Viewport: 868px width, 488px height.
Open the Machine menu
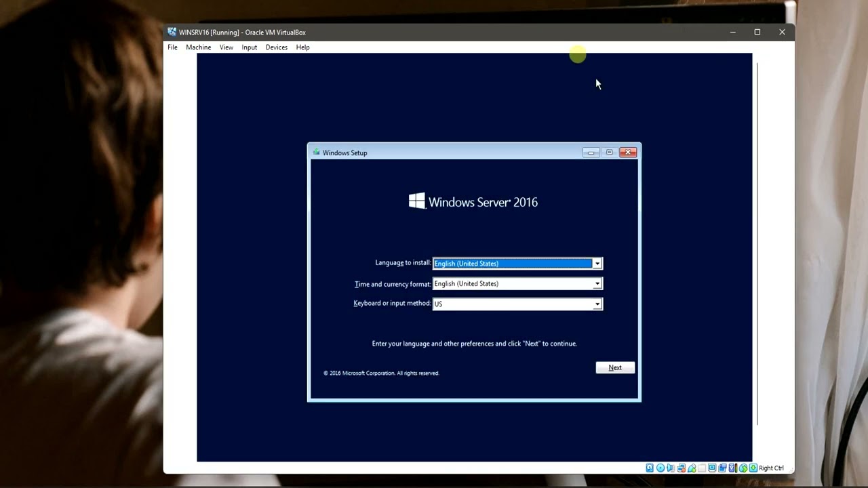click(198, 47)
